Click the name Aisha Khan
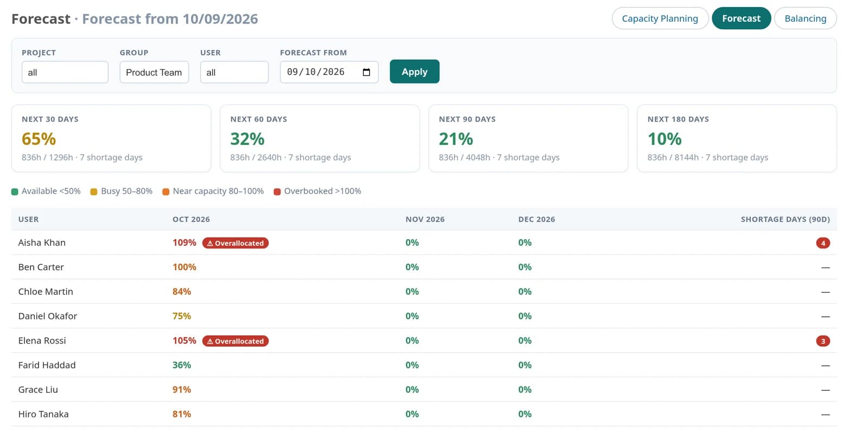 pyautogui.click(x=42, y=243)
